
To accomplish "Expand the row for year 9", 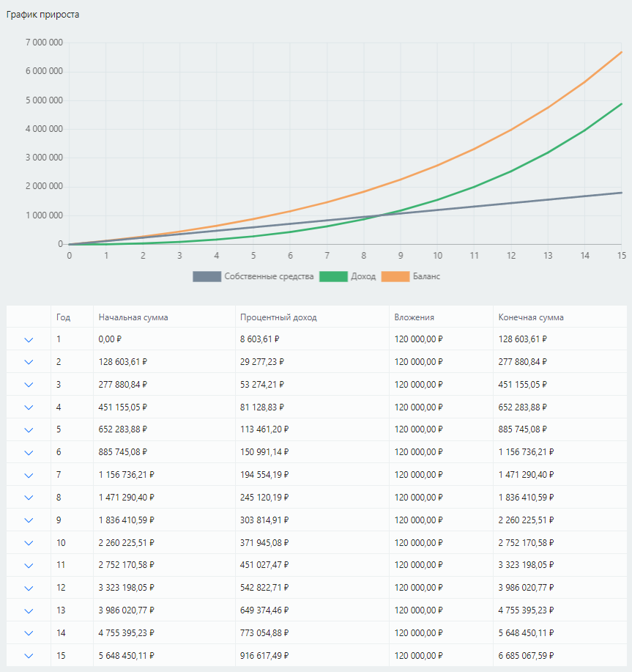I will coord(29,520).
